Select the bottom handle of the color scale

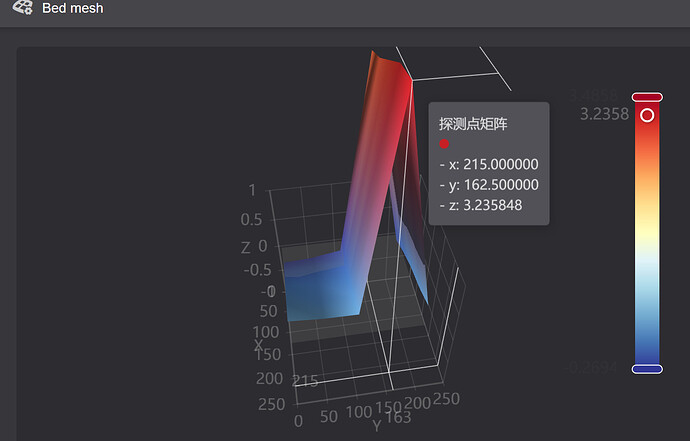[647, 369]
